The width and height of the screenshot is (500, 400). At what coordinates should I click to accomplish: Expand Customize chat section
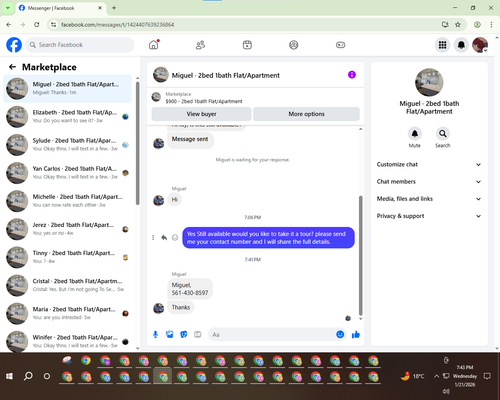(429, 164)
